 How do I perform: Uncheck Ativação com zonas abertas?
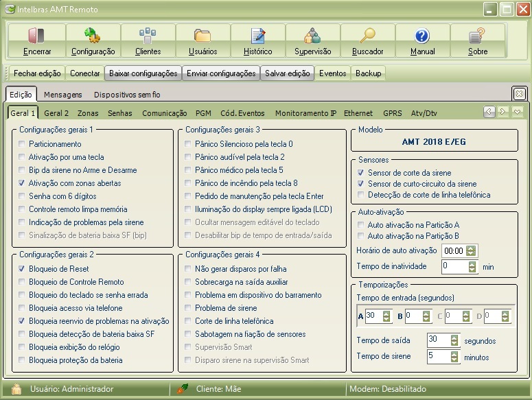point(22,183)
